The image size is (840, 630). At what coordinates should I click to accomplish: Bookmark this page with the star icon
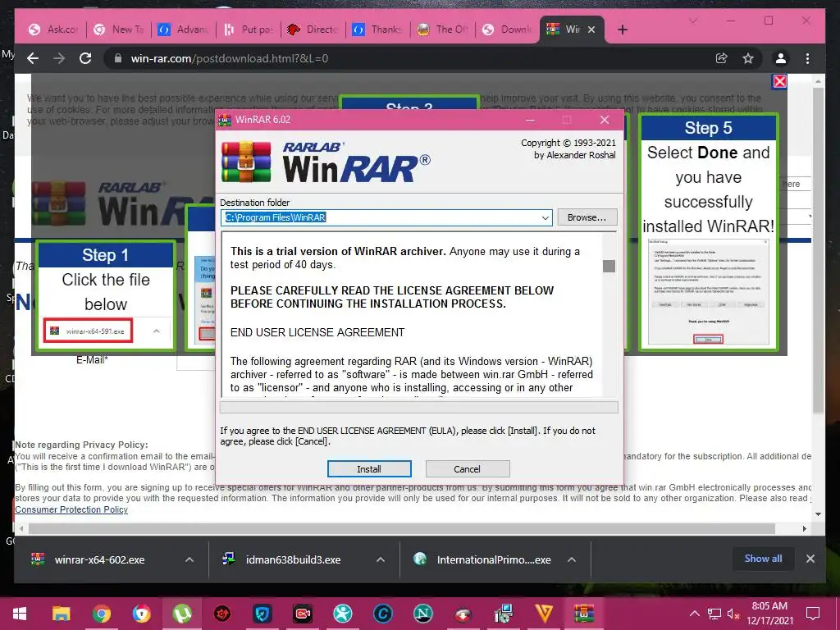point(748,58)
